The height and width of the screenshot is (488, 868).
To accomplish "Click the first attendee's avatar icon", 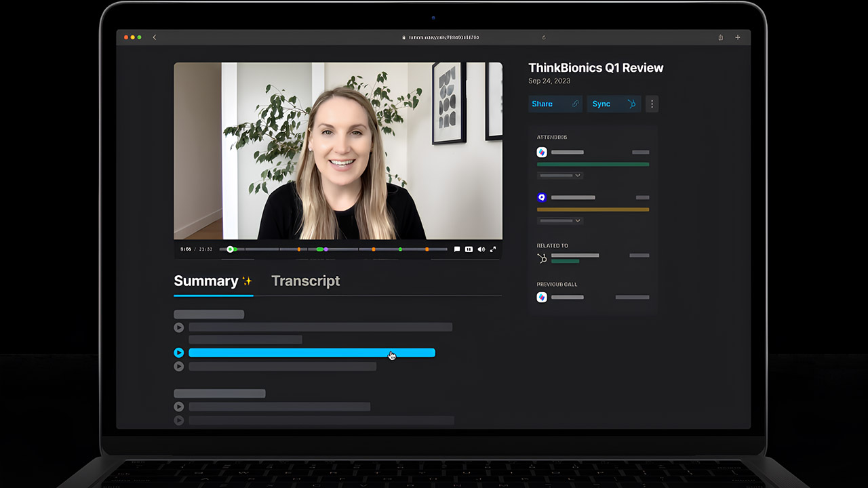I will coord(542,152).
